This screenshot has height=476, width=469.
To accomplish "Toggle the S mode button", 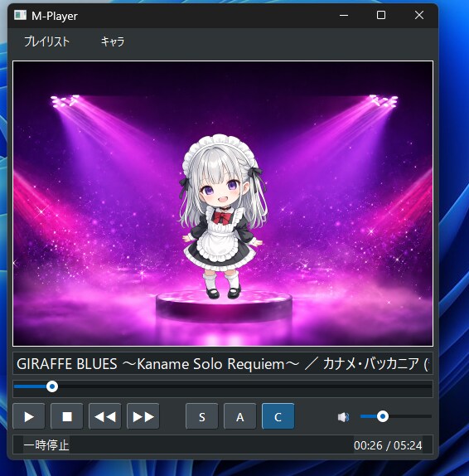I will point(201,416).
